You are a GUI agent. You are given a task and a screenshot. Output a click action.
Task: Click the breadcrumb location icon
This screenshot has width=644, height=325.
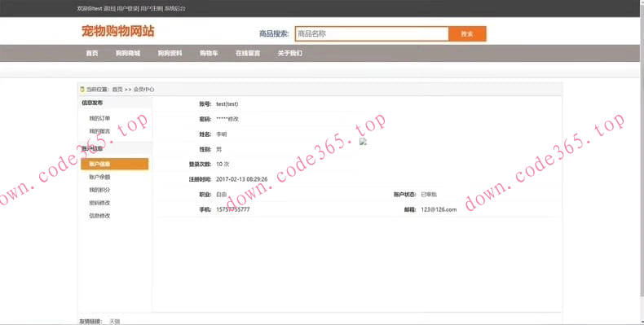(x=82, y=89)
